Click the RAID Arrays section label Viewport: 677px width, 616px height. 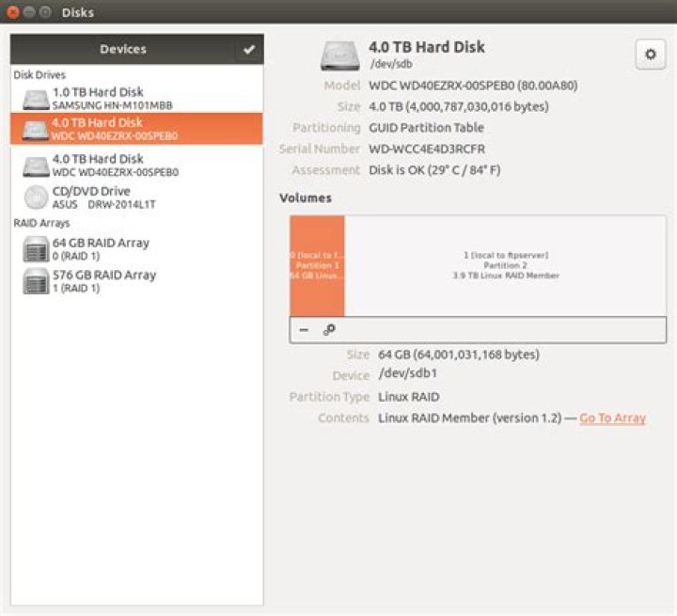(41, 223)
